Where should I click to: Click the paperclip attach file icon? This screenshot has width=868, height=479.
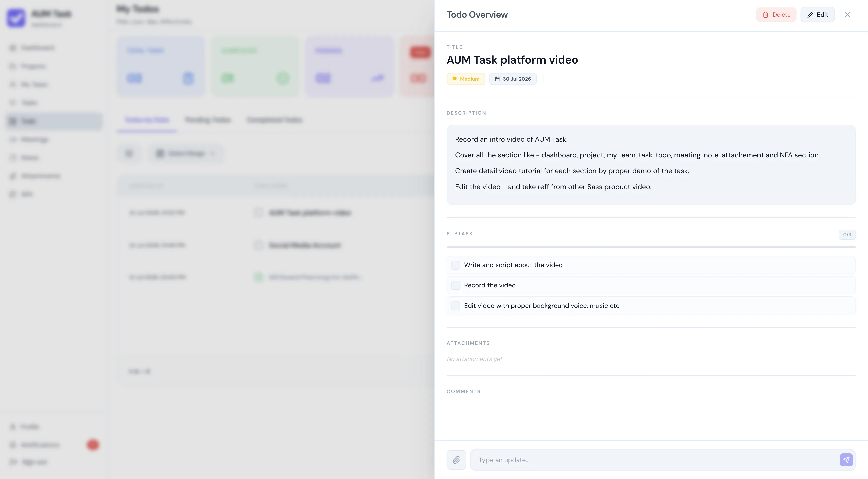456,460
